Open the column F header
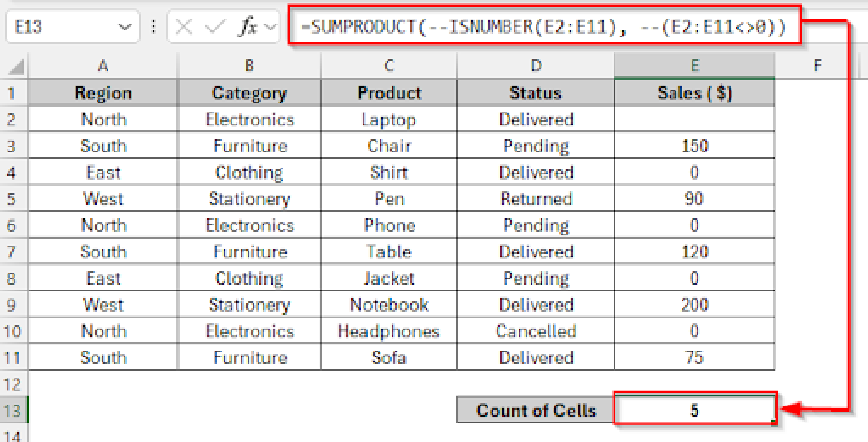 (x=817, y=66)
